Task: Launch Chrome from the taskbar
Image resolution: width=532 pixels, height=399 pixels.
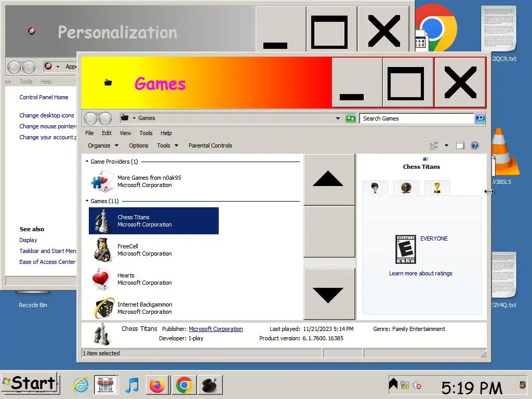Action: (184, 385)
